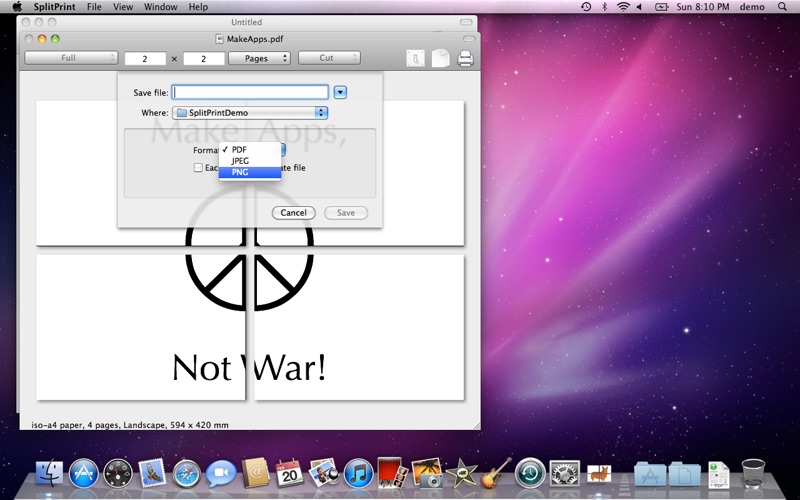Click the lower-left page showing 'Not'
This screenshot has height=500, width=800.
coord(141,327)
